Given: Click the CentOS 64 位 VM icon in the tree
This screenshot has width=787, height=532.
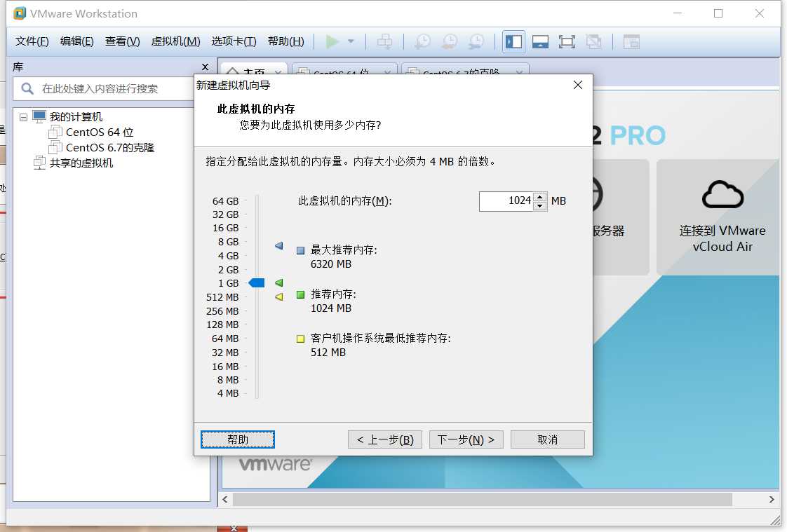Looking at the screenshot, I should point(55,132).
